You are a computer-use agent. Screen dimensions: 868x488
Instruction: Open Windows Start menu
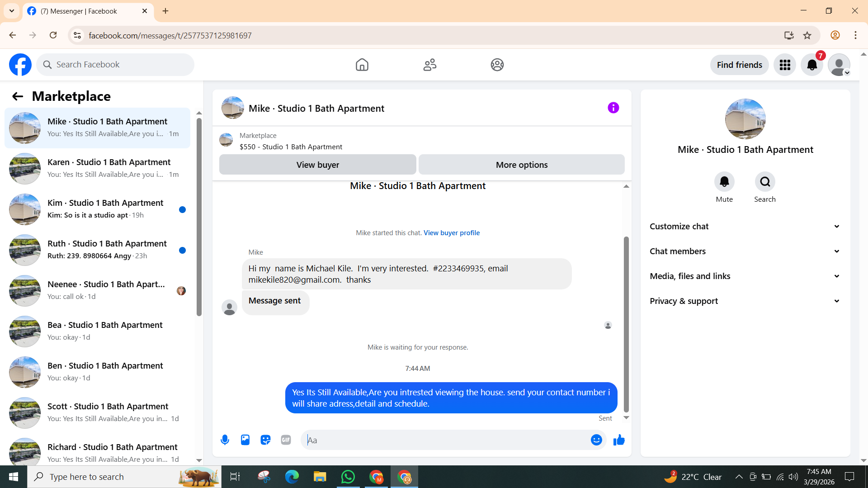click(14, 477)
